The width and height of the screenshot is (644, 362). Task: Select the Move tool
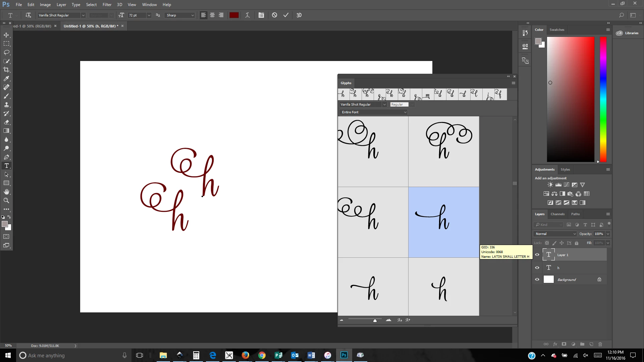6,35
